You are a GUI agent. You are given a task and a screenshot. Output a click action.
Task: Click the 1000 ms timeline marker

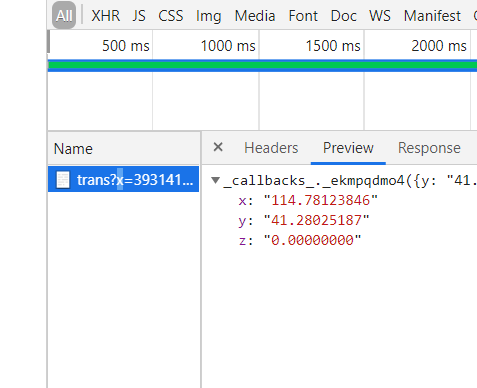(228, 46)
